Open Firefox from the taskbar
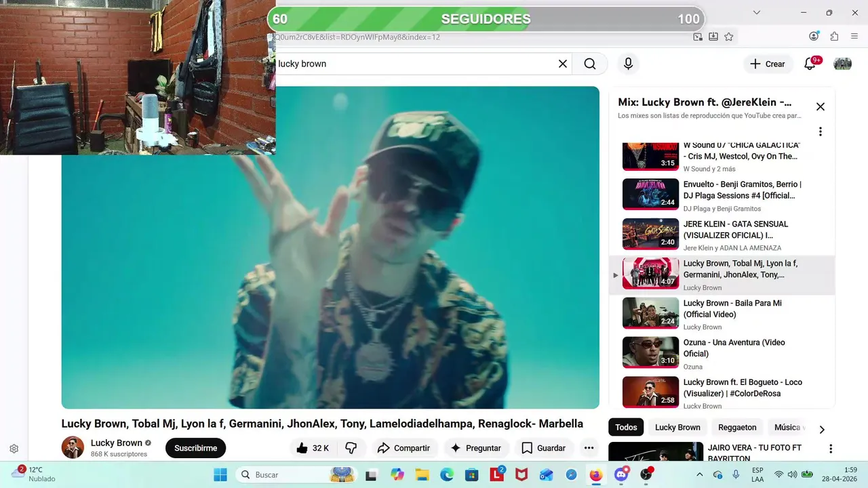868x488 pixels. coord(595,475)
